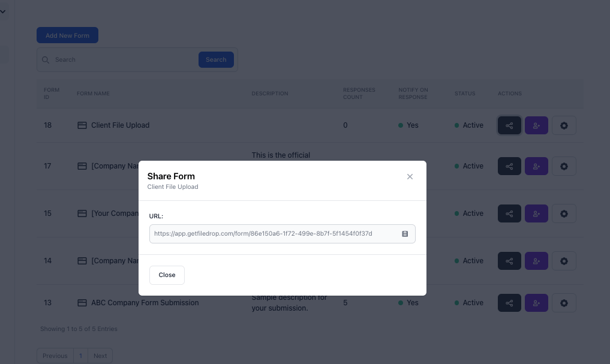610x364 pixels.
Task: Click the Add New Form button
Action: pyautogui.click(x=67, y=35)
